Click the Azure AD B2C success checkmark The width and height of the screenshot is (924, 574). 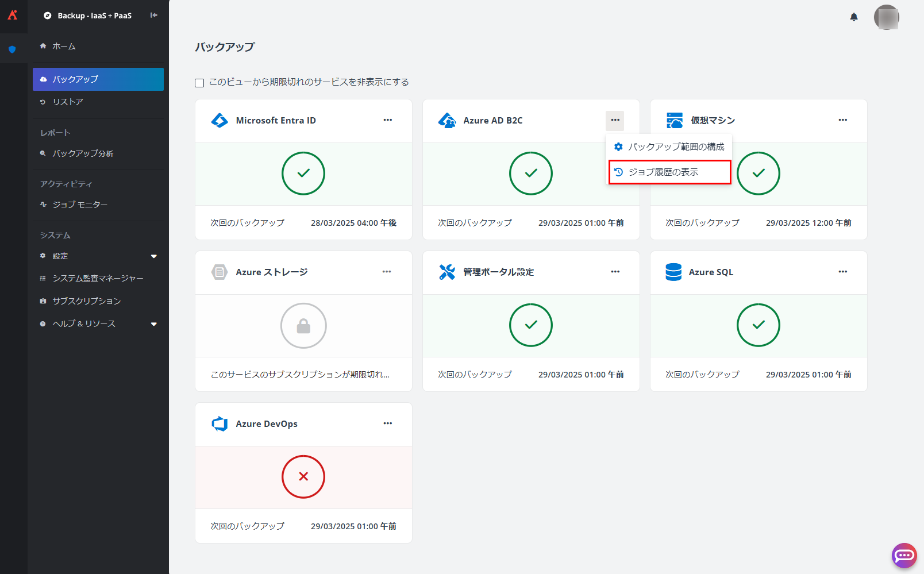tap(531, 174)
